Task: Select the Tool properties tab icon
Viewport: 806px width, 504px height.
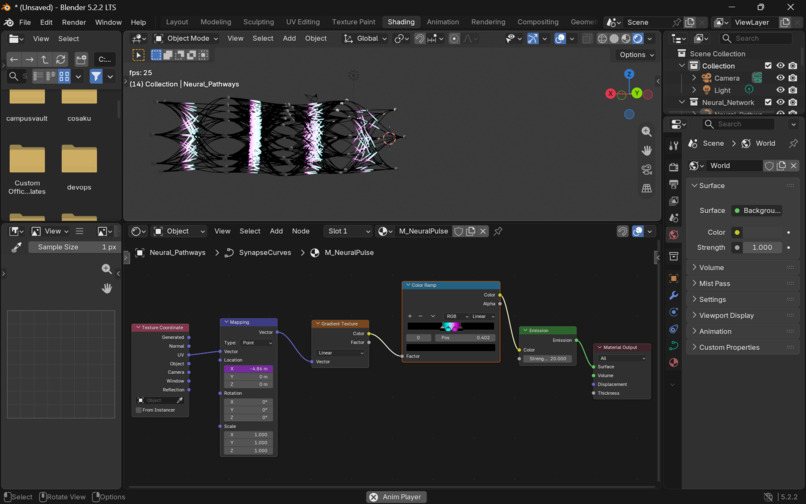Action: click(673, 146)
